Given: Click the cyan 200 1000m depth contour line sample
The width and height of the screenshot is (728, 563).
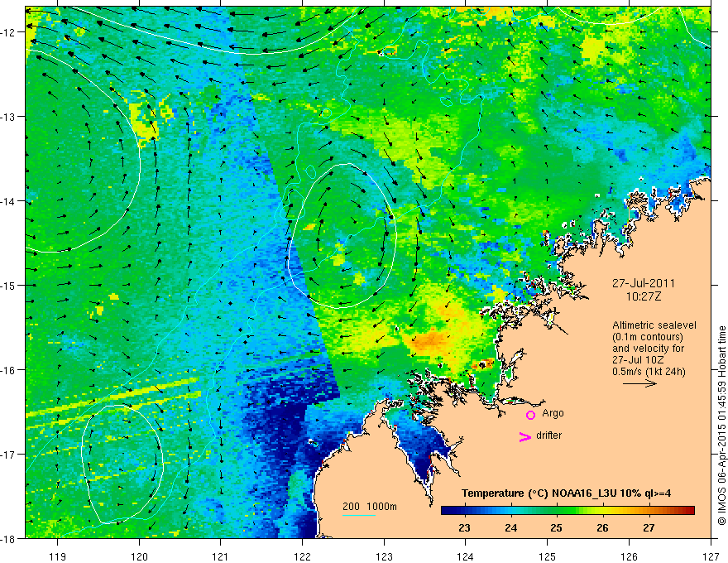Looking at the screenshot, I should pos(359,515).
